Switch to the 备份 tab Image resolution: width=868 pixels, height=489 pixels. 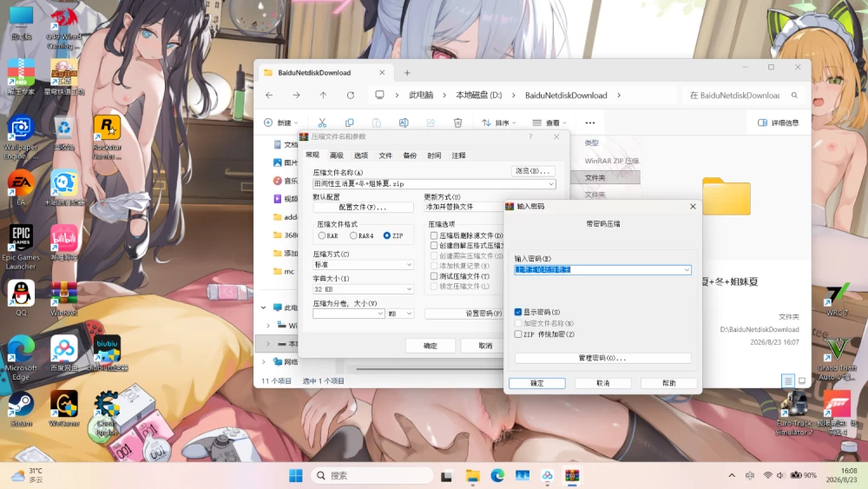pos(410,155)
